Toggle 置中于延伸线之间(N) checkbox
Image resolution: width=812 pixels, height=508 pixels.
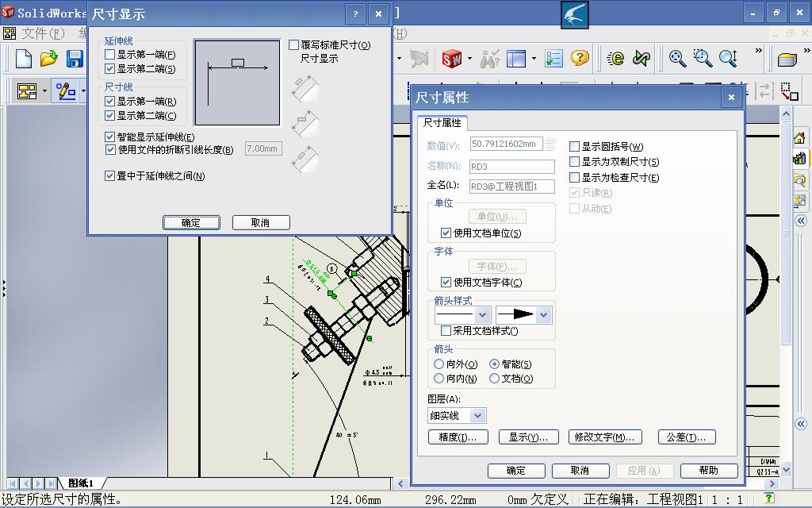(109, 175)
